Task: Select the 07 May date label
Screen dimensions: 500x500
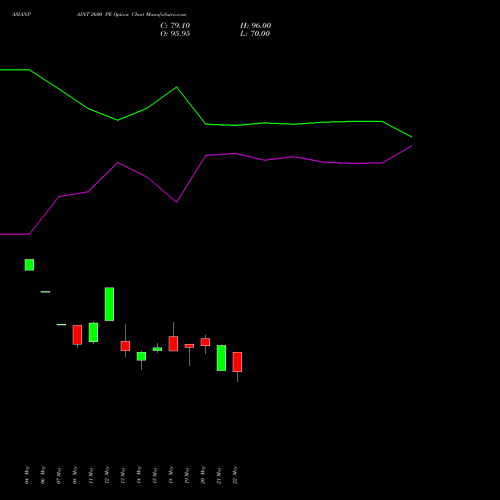Action: (x=59, y=475)
